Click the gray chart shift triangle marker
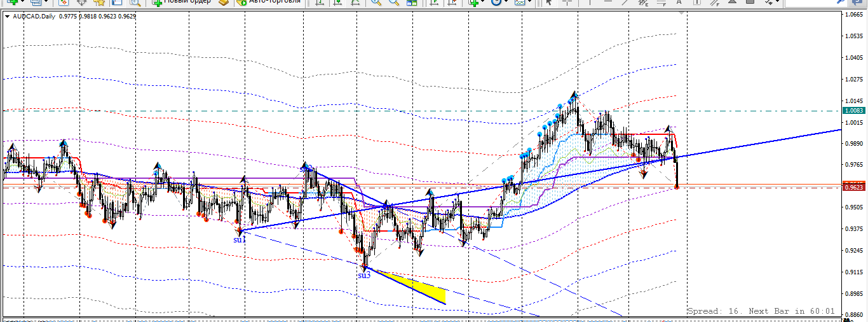Image resolution: width=868 pixels, height=322 pixels. 681,13
